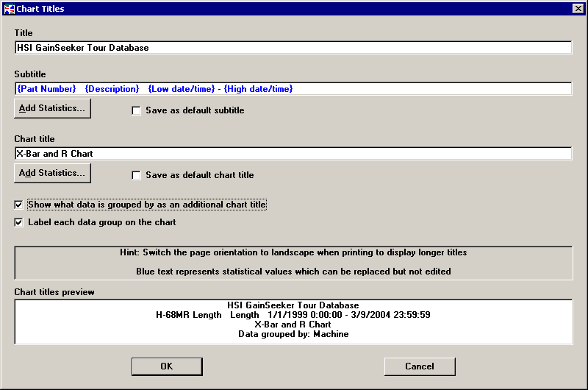The height and width of the screenshot is (390, 588).
Task: Select the {Description} token in Subtitle
Action: coord(112,89)
